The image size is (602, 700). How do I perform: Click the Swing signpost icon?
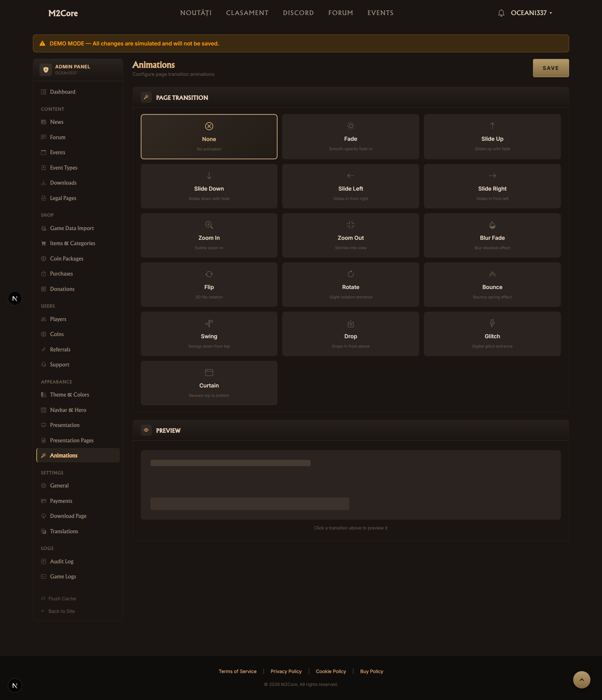(209, 323)
